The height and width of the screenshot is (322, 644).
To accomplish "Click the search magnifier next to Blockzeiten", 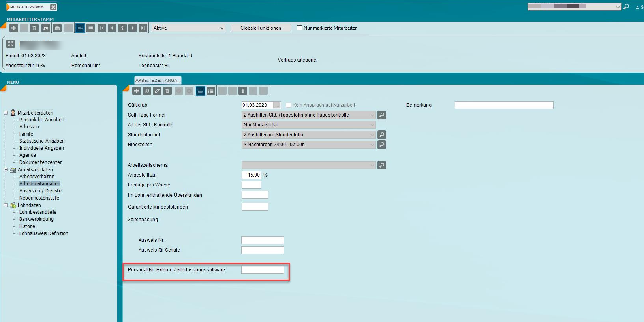I will click(x=382, y=145).
